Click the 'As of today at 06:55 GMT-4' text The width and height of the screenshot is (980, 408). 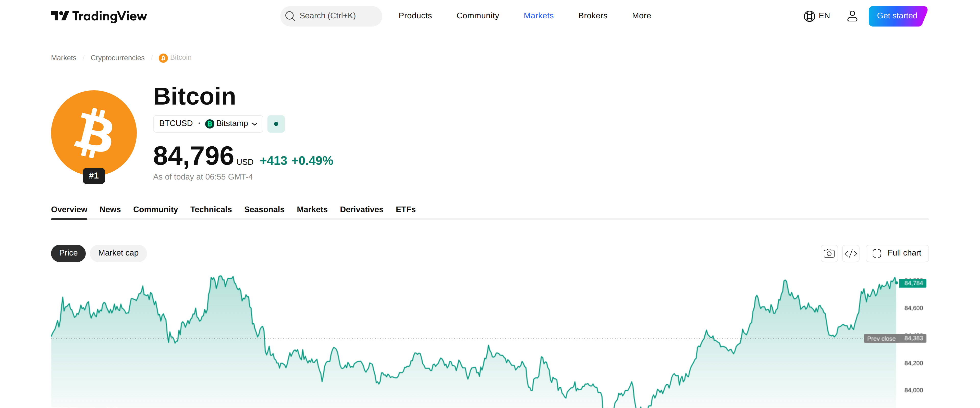[x=203, y=177]
